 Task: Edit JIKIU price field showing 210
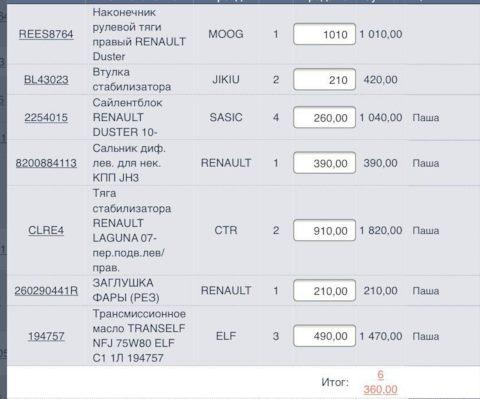click(324, 80)
